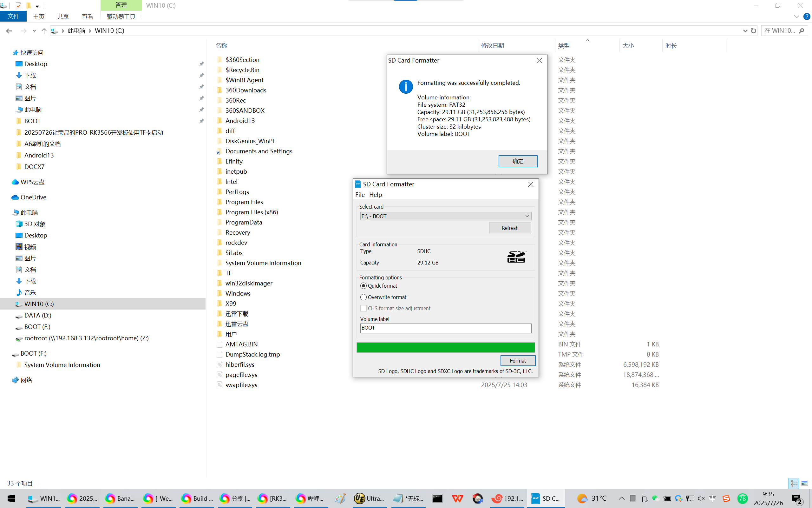Open UltraEdit from taskbar

369,498
